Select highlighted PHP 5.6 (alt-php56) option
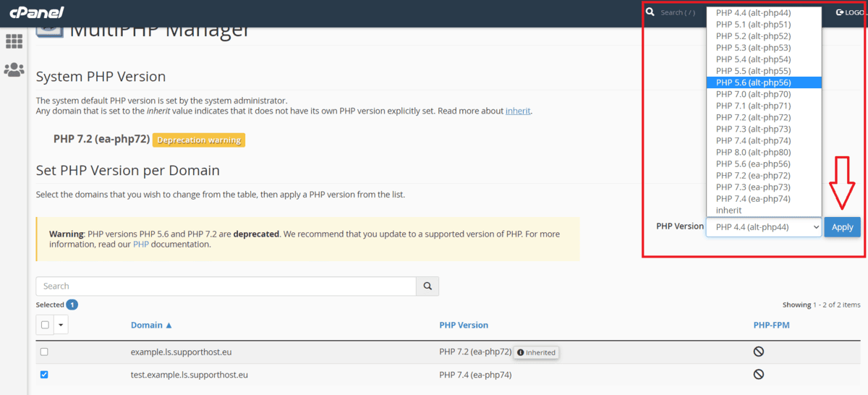The image size is (868, 395). click(764, 82)
